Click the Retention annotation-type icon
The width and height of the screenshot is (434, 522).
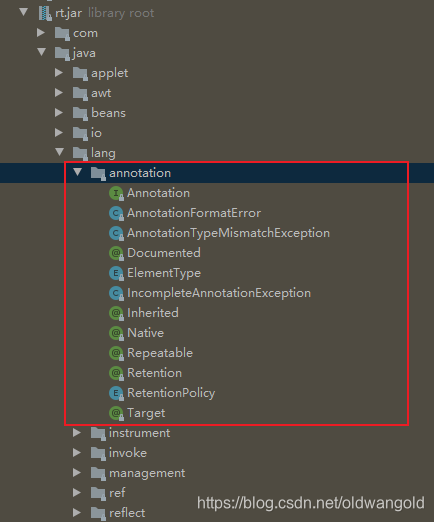(116, 373)
